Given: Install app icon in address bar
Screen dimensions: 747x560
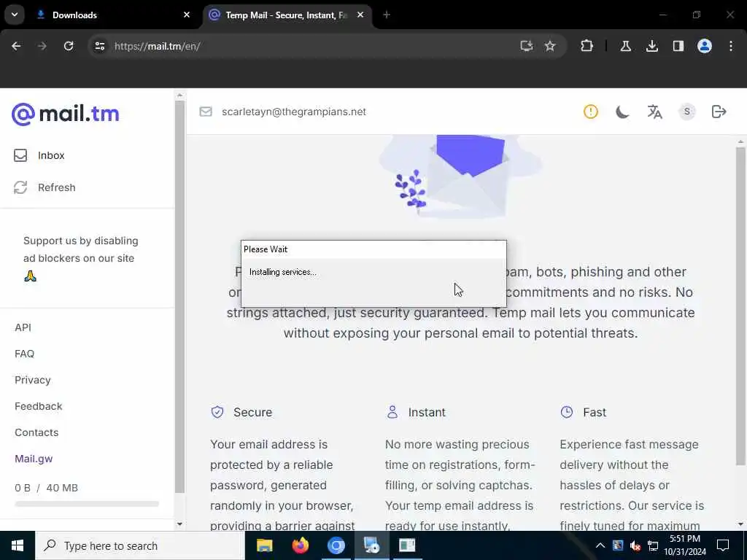Looking at the screenshot, I should (x=527, y=46).
